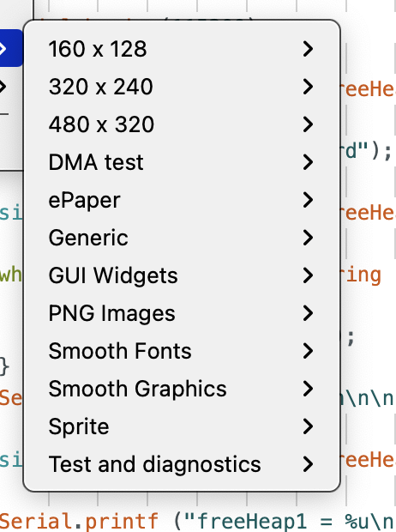Open the ePaper examples entry
This screenshot has width=396, height=532.
point(182,200)
